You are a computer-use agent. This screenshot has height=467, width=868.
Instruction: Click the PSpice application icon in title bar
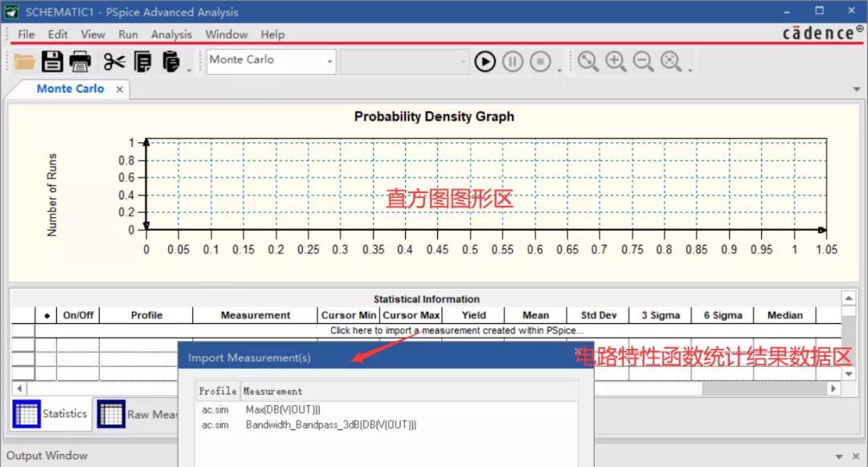coord(11,11)
